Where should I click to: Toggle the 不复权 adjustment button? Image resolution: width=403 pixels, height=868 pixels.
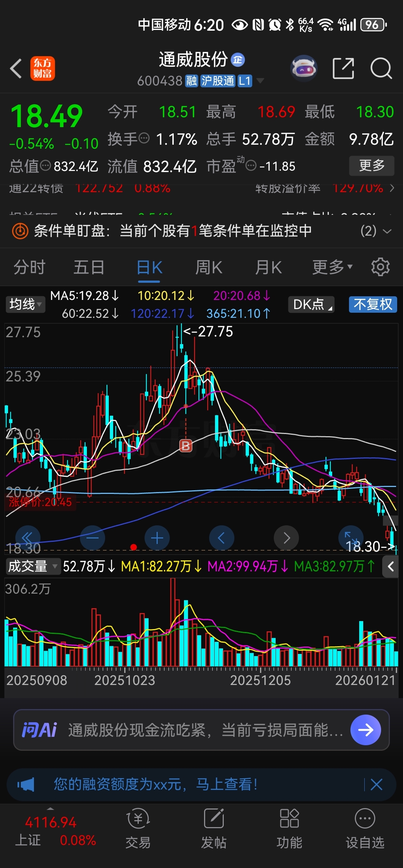pyautogui.click(x=373, y=304)
